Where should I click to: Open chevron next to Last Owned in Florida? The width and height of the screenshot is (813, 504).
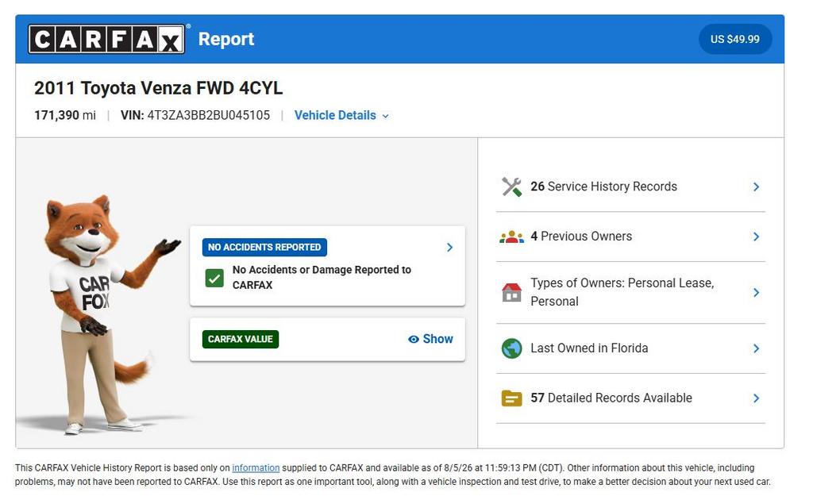[756, 348]
